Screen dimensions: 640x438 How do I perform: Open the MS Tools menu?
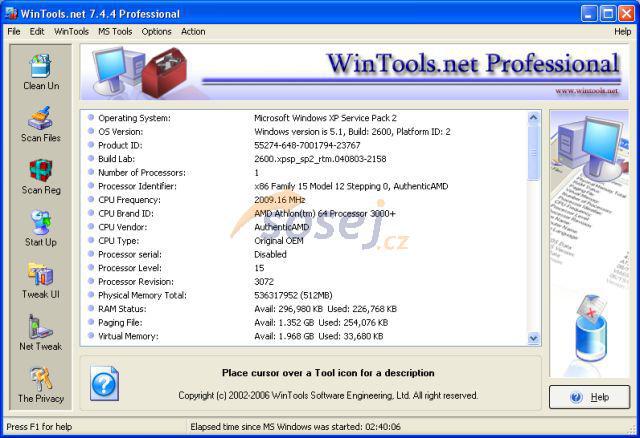click(x=115, y=31)
